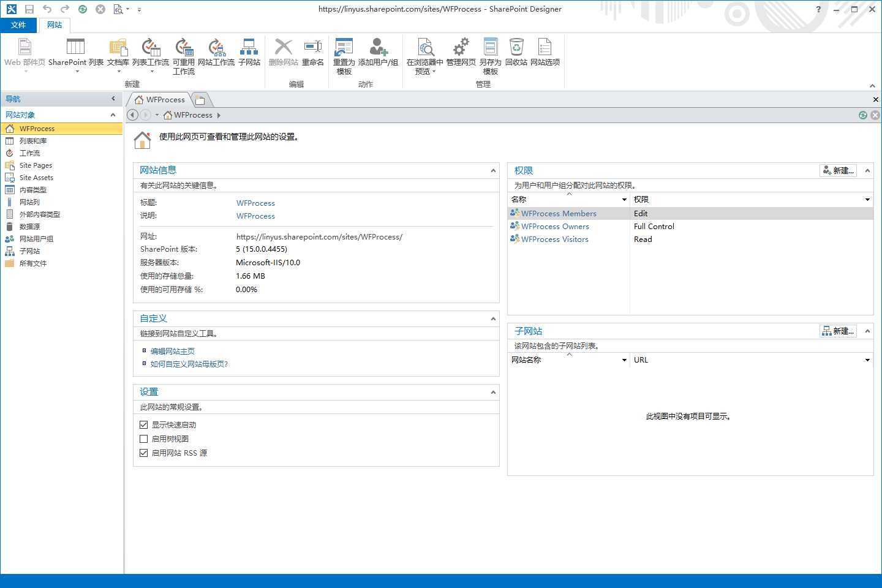Click 在浏览器中预览
882x588 pixels.
tap(425, 56)
